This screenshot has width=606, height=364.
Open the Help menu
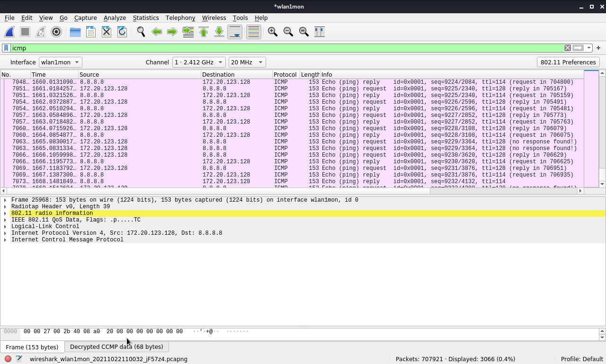pyautogui.click(x=261, y=18)
